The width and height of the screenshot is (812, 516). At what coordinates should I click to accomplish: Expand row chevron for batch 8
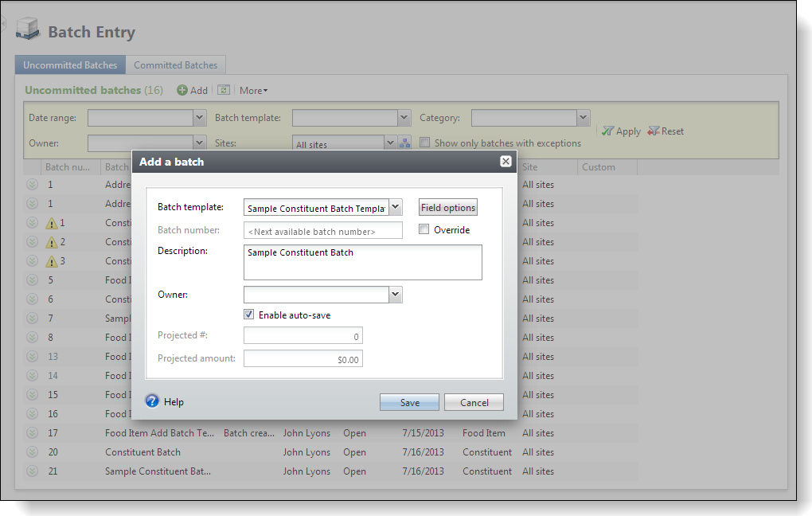(x=32, y=338)
